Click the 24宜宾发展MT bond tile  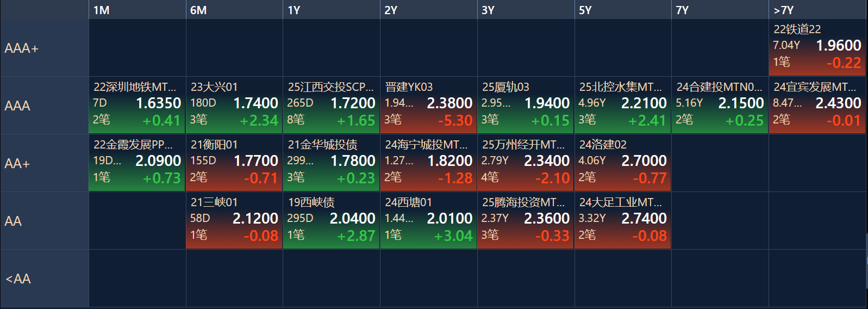click(x=817, y=106)
